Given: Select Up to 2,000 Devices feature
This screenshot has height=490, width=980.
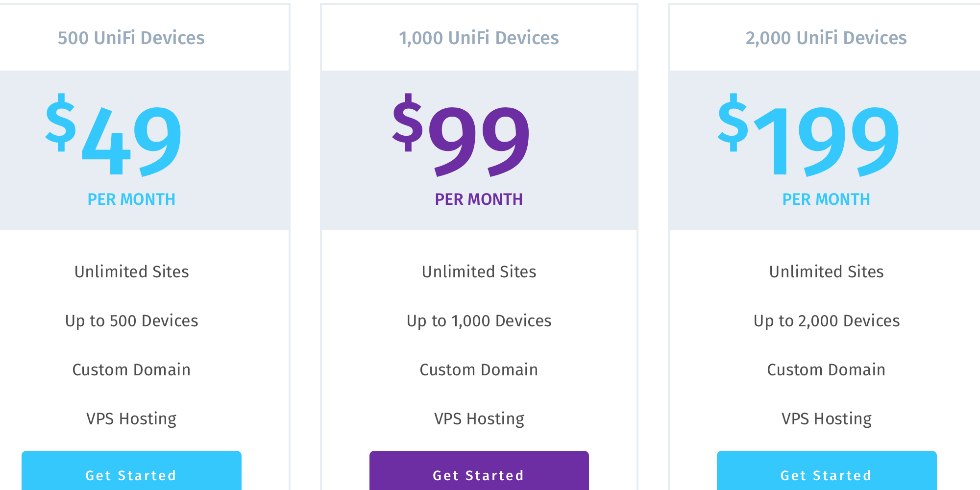Looking at the screenshot, I should 827,321.
